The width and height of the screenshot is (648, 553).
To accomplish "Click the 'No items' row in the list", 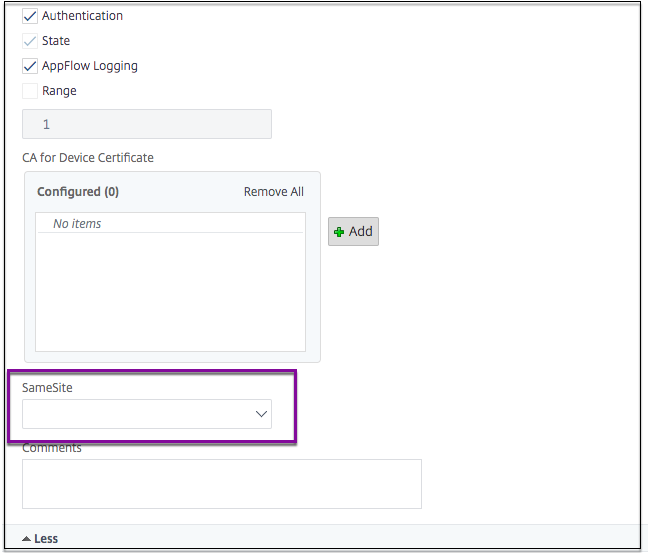I will tap(170, 224).
